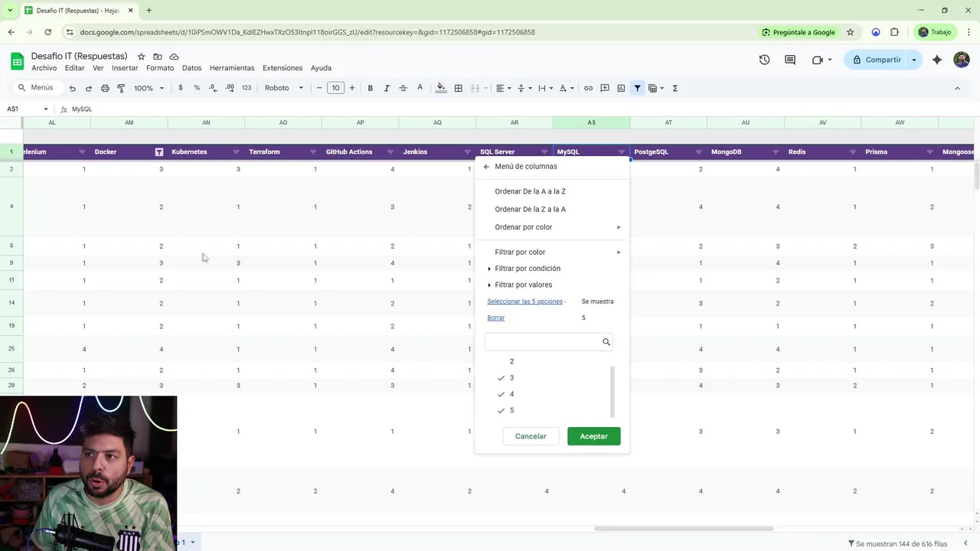
Task: Click the insert chart icon
Action: [x=621, y=88]
